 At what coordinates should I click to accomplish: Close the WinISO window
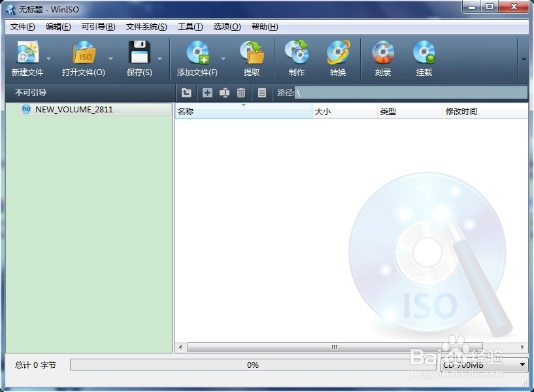click(x=514, y=7)
